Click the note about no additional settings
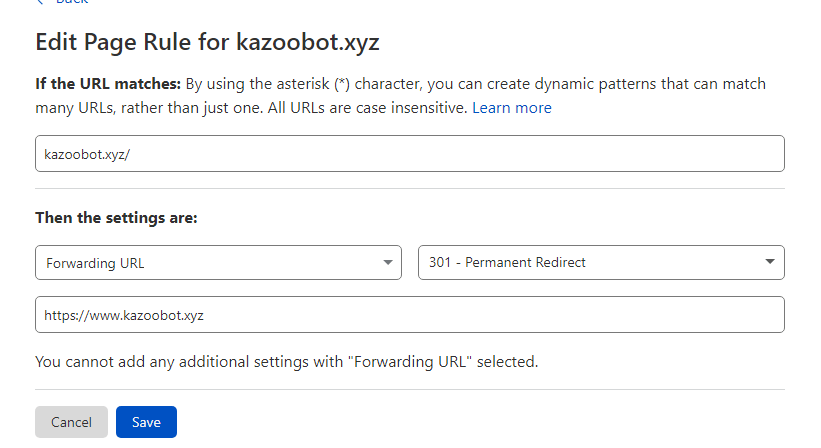This screenshot has width=821, height=448. pyautogui.click(x=286, y=361)
